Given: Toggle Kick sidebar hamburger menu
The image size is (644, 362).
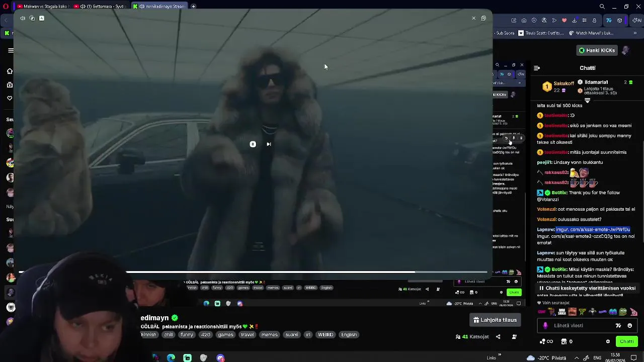Looking at the screenshot, I should pyautogui.click(x=11, y=50).
